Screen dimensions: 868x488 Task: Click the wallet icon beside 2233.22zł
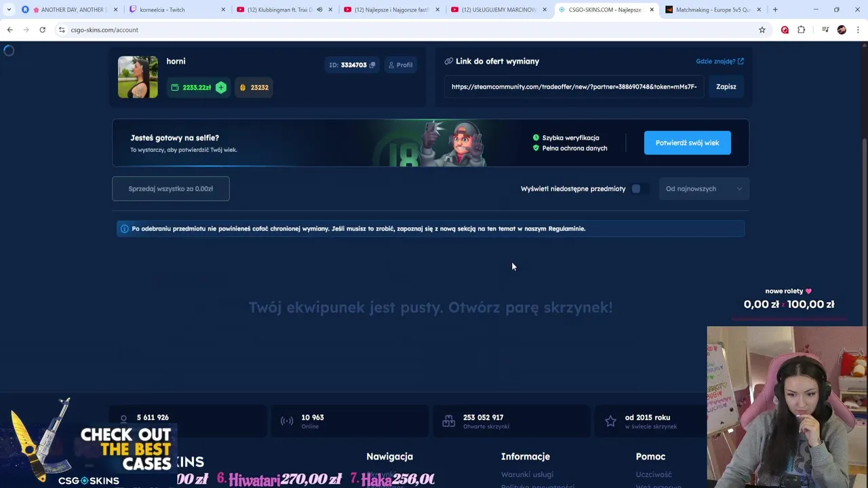pyautogui.click(x=175, y=87)
